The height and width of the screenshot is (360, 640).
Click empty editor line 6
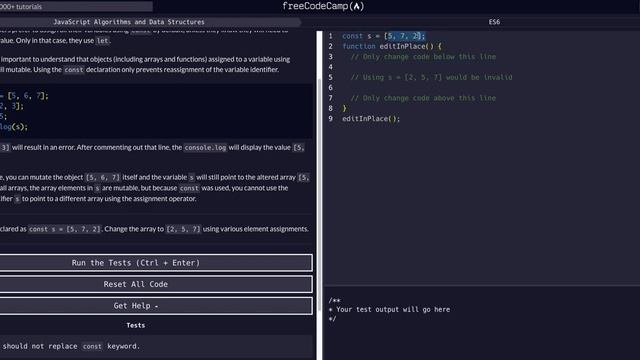coord(482,88)
